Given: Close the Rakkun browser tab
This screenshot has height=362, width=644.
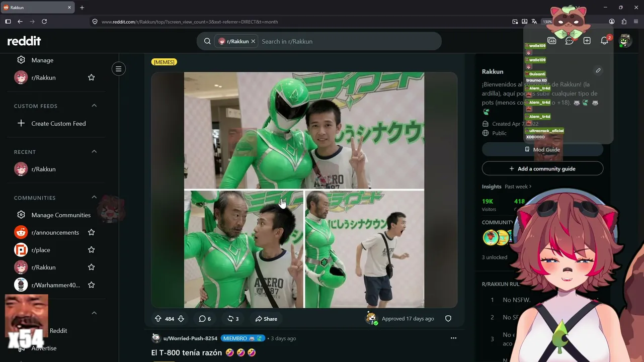Looking at the screenshot, I should tap(69, 8).
